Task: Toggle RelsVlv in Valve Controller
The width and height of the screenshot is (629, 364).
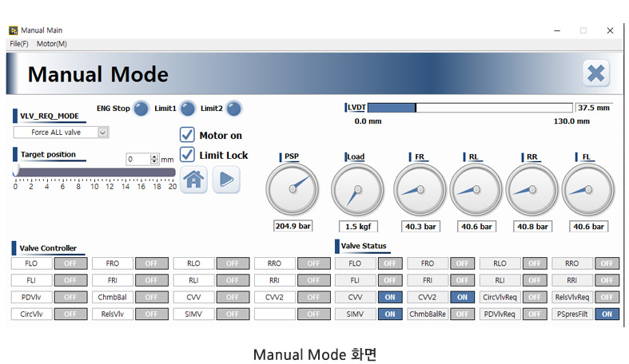Action: tap(152, 314)
